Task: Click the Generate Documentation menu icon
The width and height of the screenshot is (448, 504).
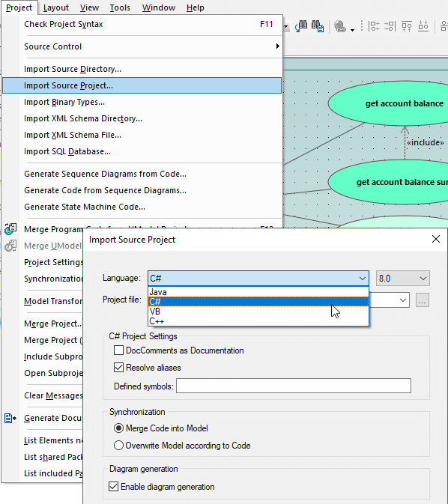Action: [10, 418]
